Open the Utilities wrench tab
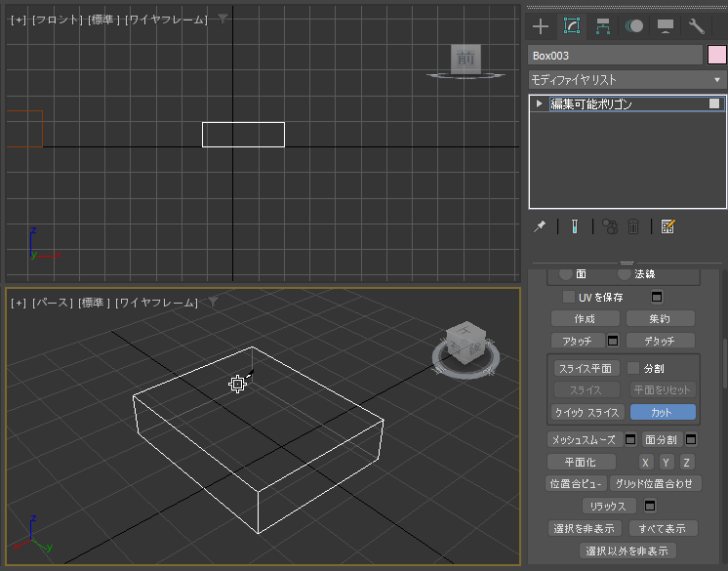 click(x=697, y=26)
